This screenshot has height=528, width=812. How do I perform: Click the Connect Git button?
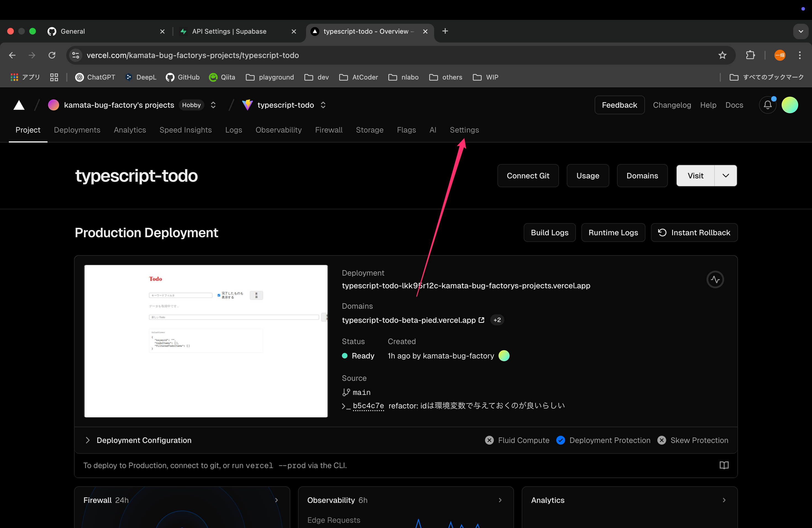(x=528, y=176)
